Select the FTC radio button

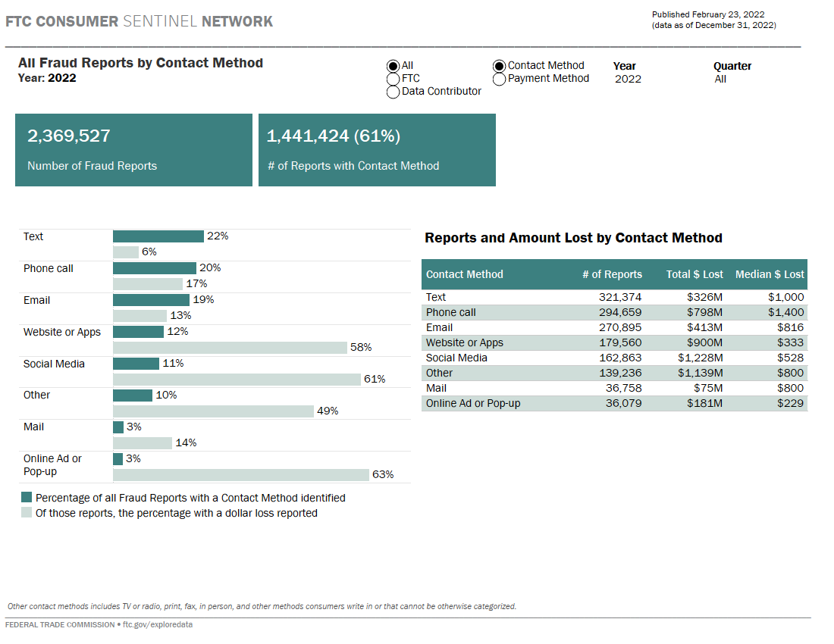[393, 78]
